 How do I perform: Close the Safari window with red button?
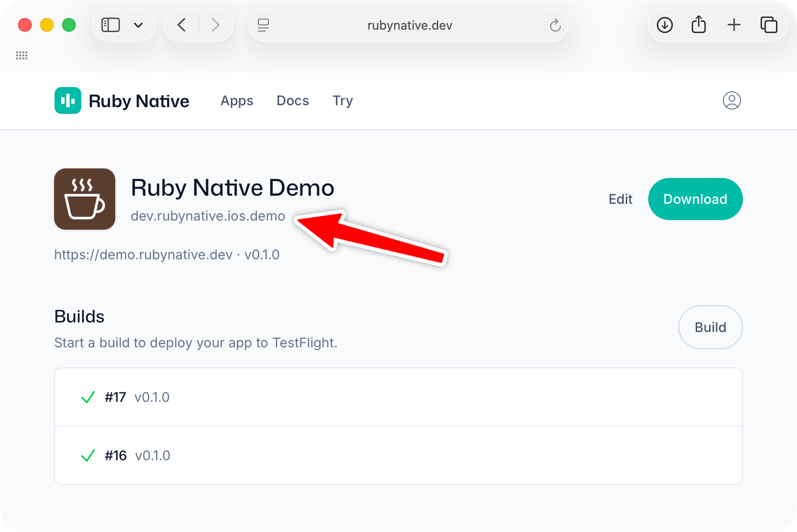pos(25,25)
